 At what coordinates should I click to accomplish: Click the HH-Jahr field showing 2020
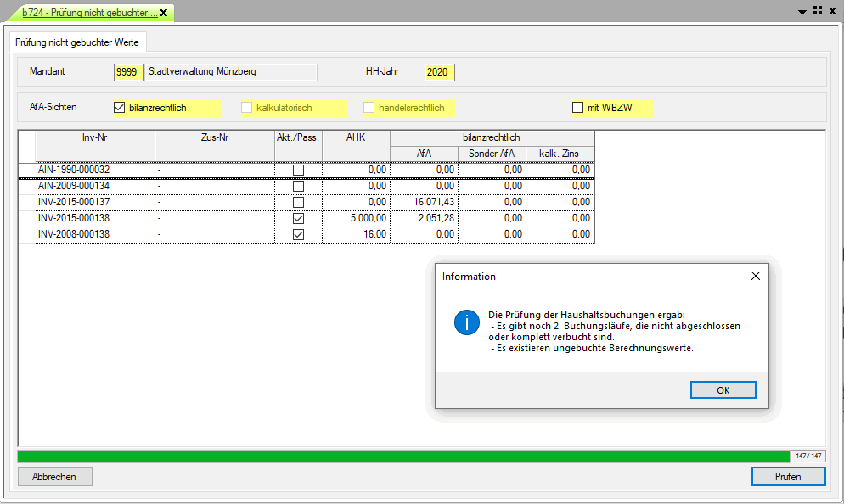(x=439, y=72)
